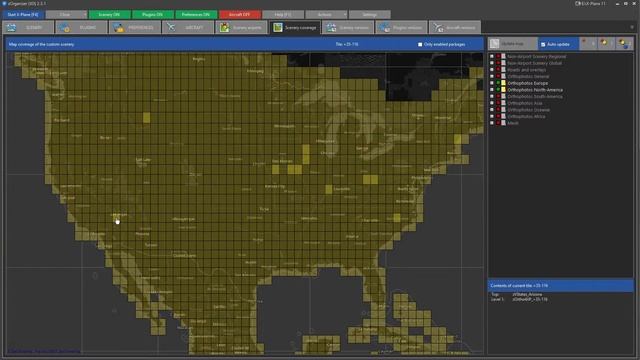Click color swatch of Orthophotos Asia row
This screenshot has width=640, height=360.
point(503,103)
